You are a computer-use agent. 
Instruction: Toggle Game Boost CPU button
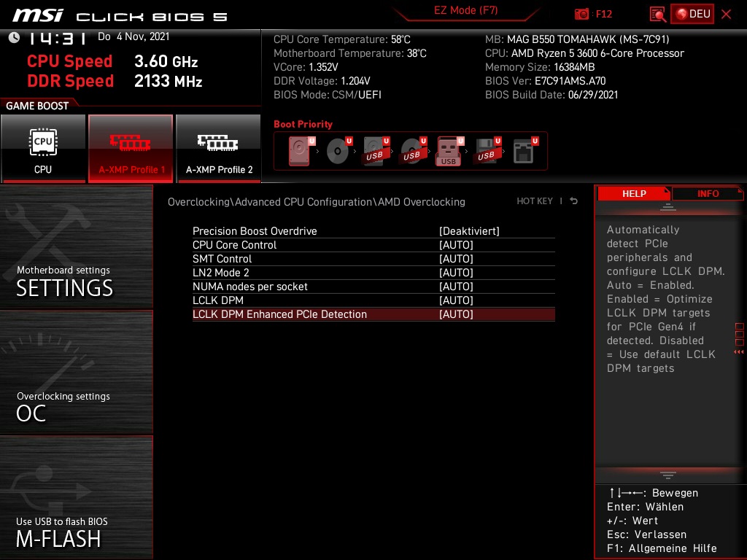43,149
